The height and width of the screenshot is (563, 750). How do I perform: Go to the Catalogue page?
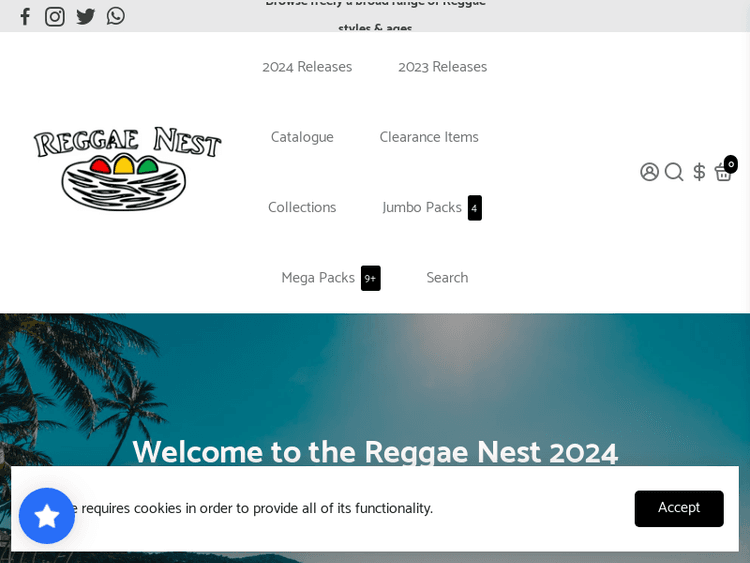pos(302,137)
